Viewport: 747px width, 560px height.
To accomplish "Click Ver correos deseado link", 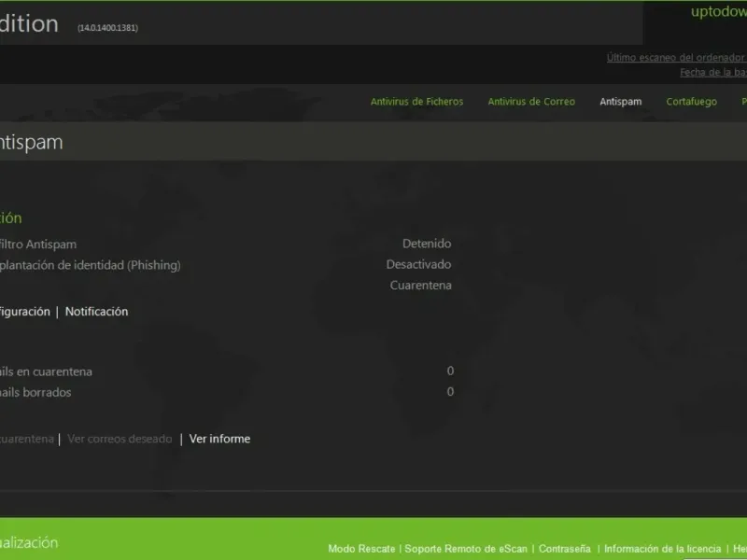I will [x=120, y=439].
